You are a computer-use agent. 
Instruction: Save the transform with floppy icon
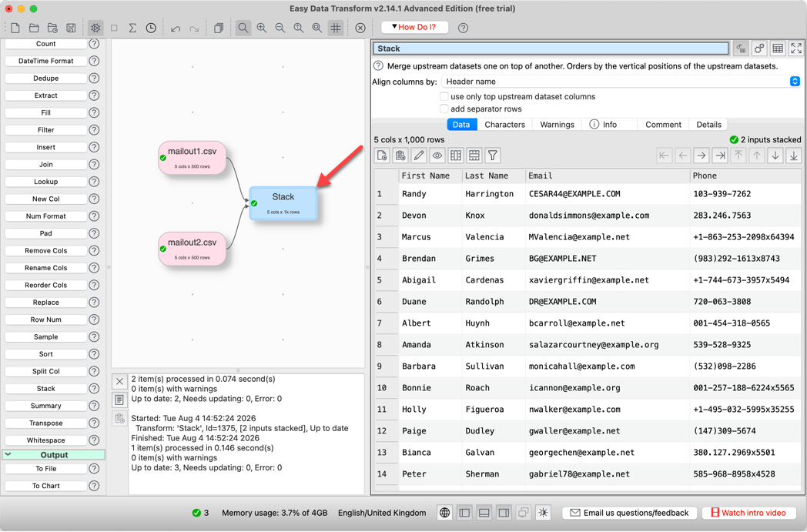click(x=71, y=28)
